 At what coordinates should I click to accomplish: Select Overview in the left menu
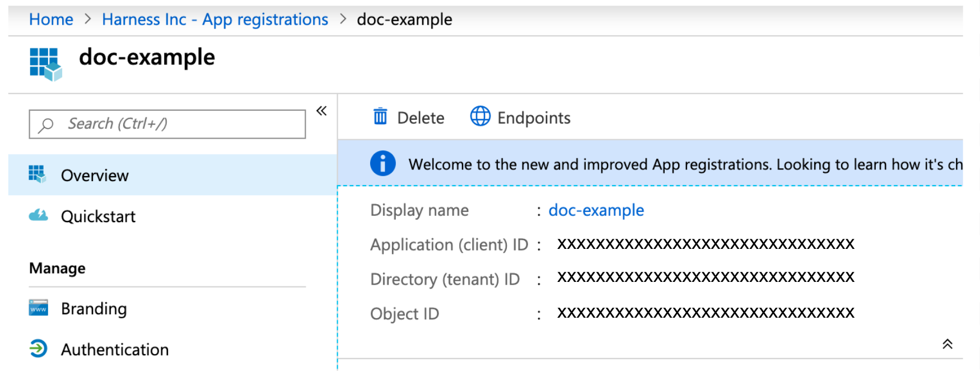[x=95, y=176]
